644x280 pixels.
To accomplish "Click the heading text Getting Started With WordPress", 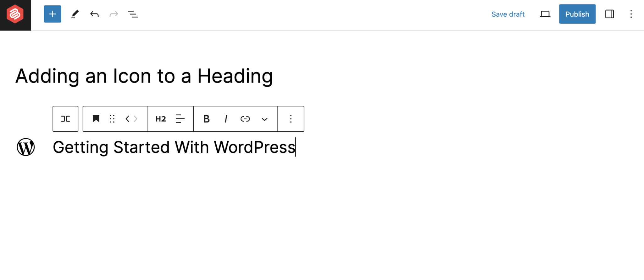I will (x=174, y=147).
